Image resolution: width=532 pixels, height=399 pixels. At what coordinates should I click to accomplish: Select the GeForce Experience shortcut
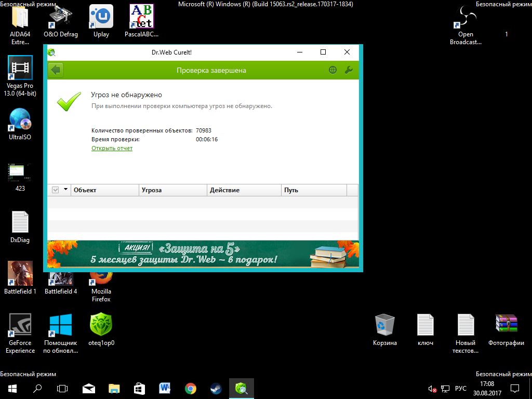click(x=20, y=333)
